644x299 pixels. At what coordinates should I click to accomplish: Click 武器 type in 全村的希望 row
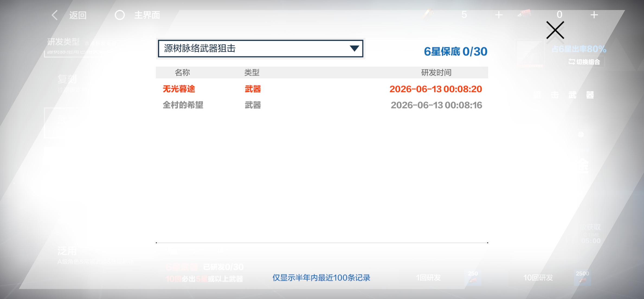(253, 105)
